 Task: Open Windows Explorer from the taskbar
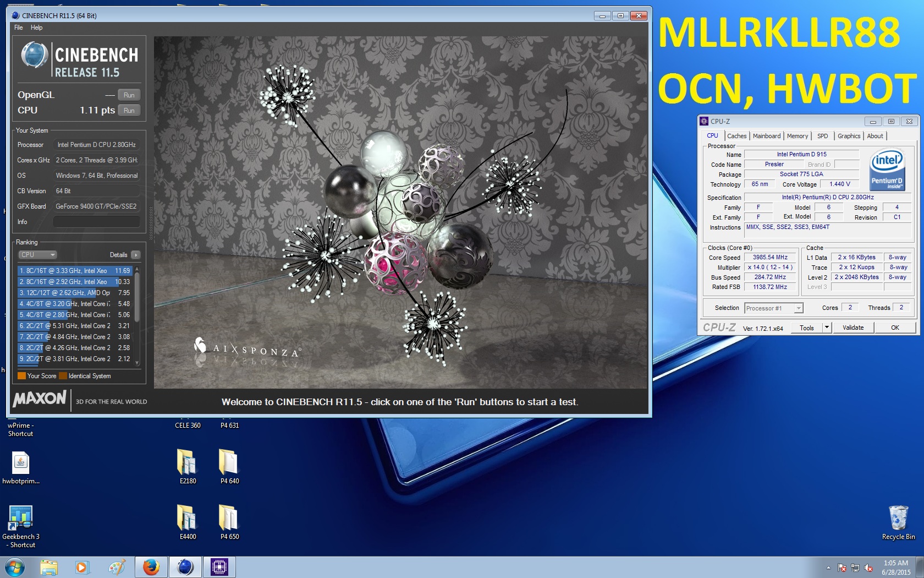[48, 568]
